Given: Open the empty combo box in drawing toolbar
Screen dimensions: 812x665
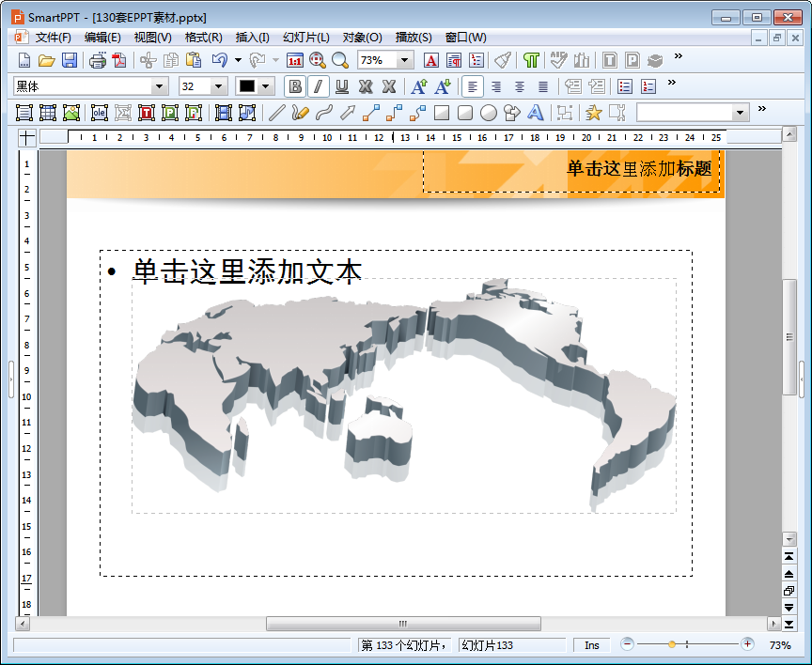Looking at the screenshot, I should click(693, 113).
